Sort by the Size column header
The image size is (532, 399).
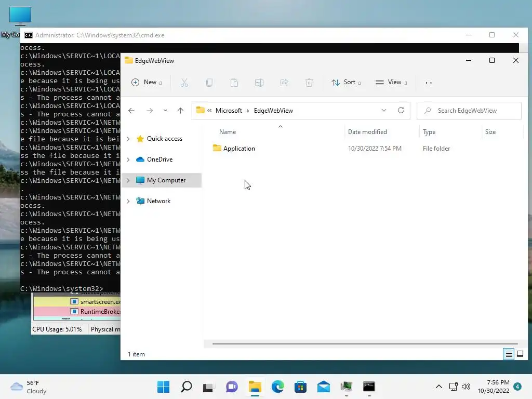pyautogui.click(x=490, y=132)
